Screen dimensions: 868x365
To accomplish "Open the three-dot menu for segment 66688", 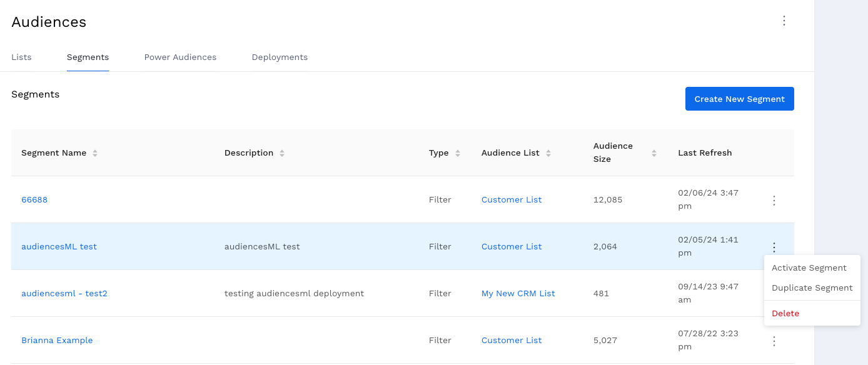I will 774,201.
